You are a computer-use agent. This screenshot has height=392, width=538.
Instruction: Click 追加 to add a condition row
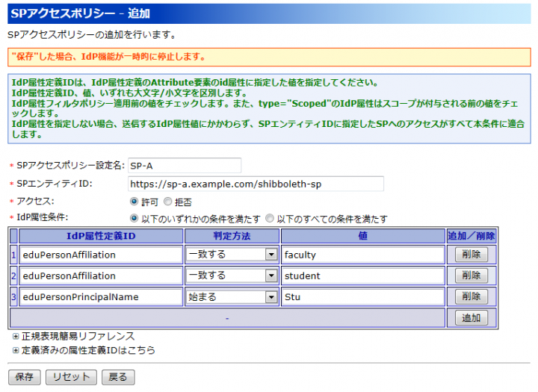[x=471, y=318]
